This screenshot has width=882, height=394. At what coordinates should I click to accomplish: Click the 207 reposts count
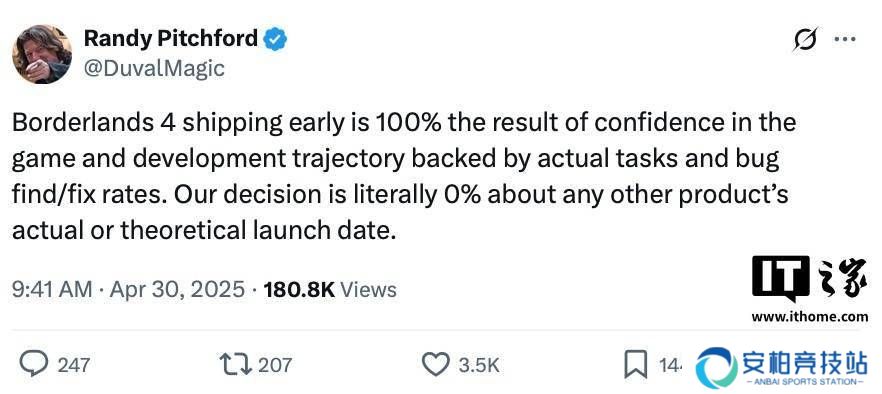(275, 365)
